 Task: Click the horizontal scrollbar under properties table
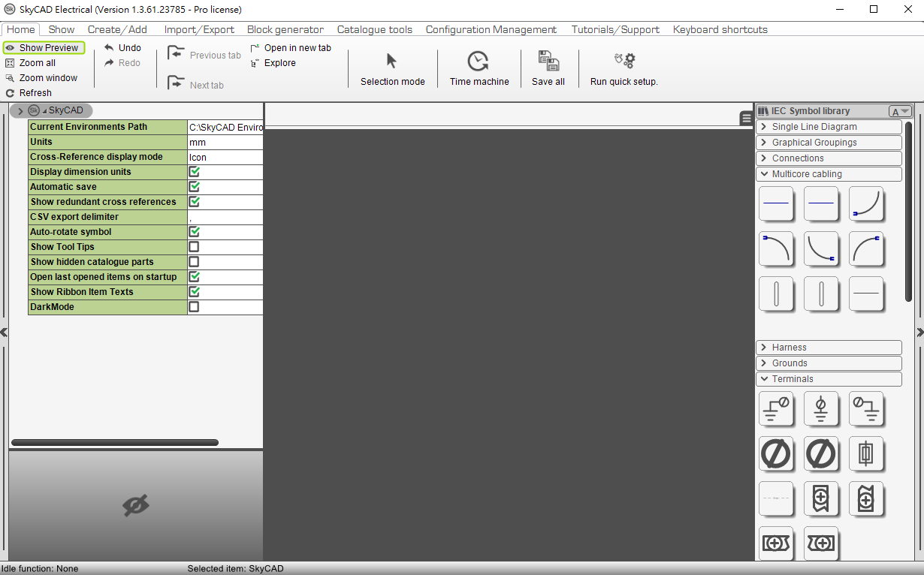tap(115, 443)
